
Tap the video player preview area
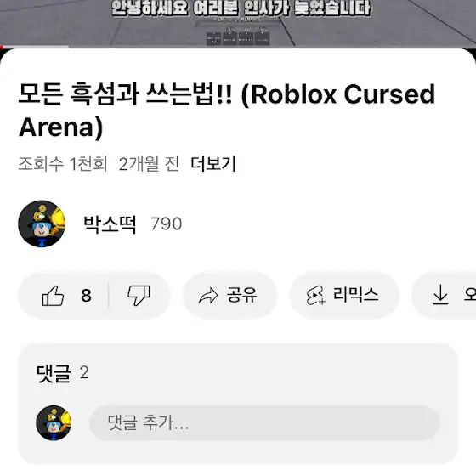[x=238, y=23]
